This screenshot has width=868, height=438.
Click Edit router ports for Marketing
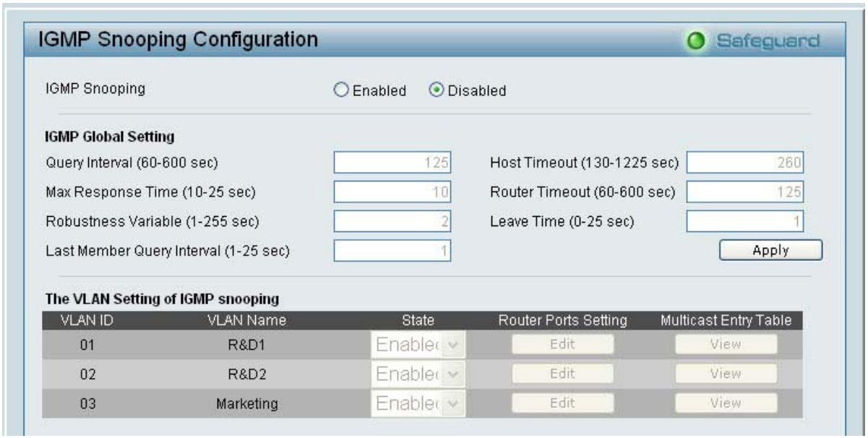[x=562, y=403]
